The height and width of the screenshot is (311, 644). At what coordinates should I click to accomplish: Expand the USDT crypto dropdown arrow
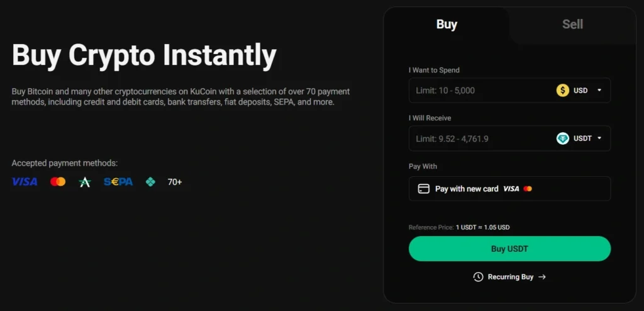599,139
